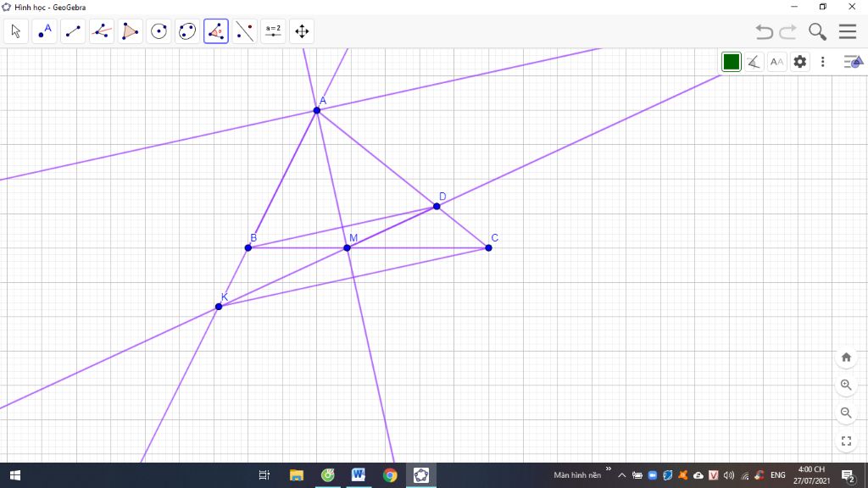868x488 pixels.
Task: Open the line style options button
Action: [754, 61]
